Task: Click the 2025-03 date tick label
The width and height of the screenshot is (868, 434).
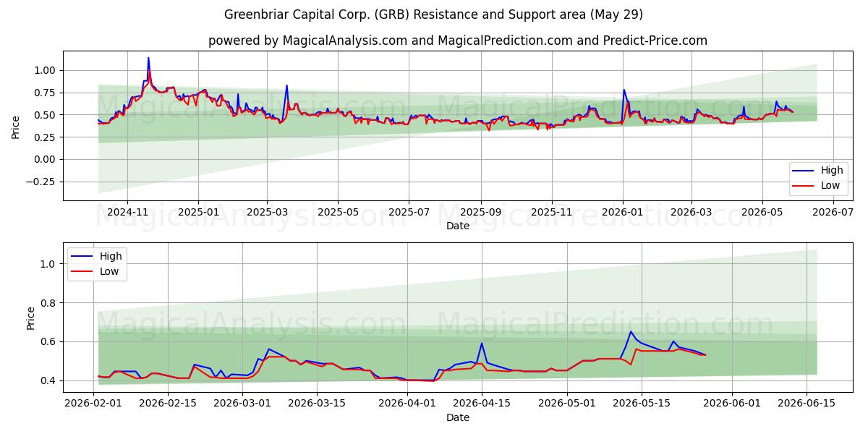Action: (x=267, y=212)
